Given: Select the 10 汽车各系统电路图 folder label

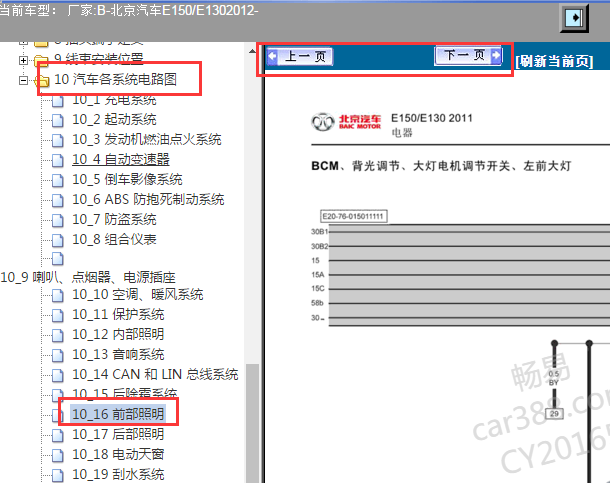Looking at the screenshot, I should [115, 79].
